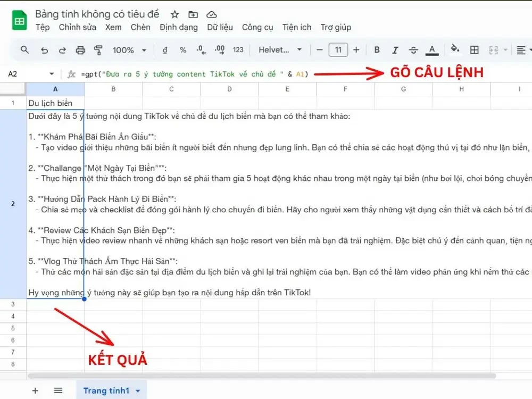Click the spreadsheet title to rename it
532x399 pixels.
97,14
